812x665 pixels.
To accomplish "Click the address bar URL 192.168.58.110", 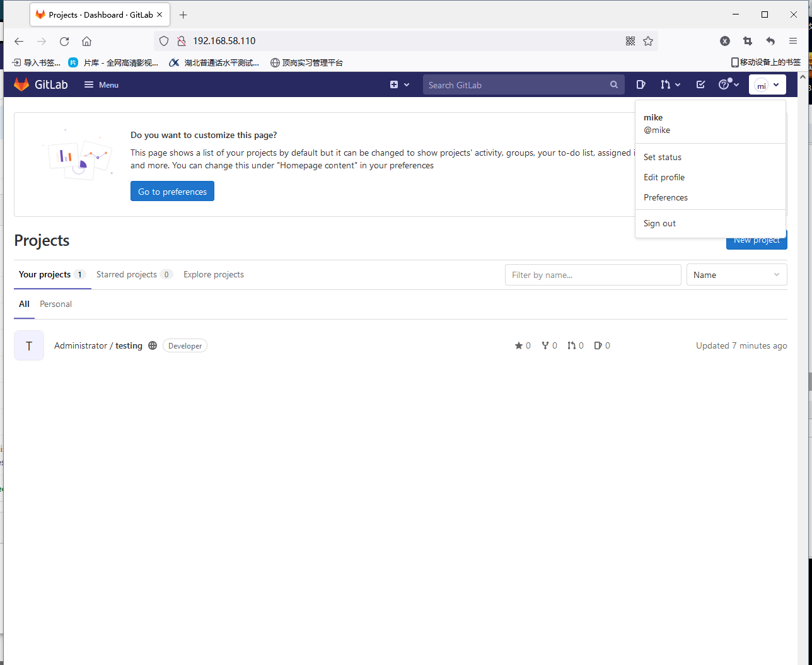I will click(x=224, y=41).
